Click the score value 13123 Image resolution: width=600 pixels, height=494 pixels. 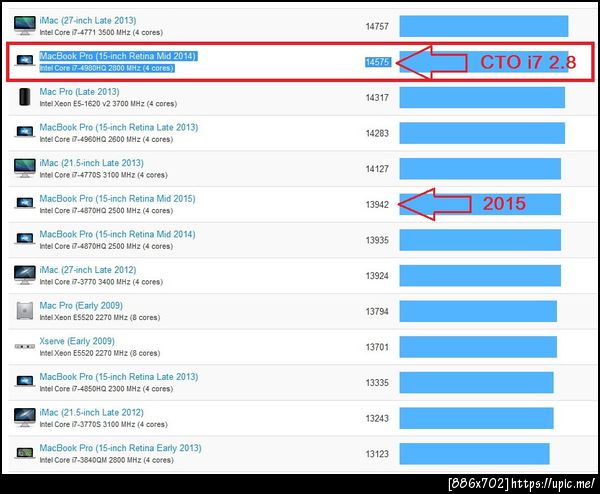(x=377, y=454)
